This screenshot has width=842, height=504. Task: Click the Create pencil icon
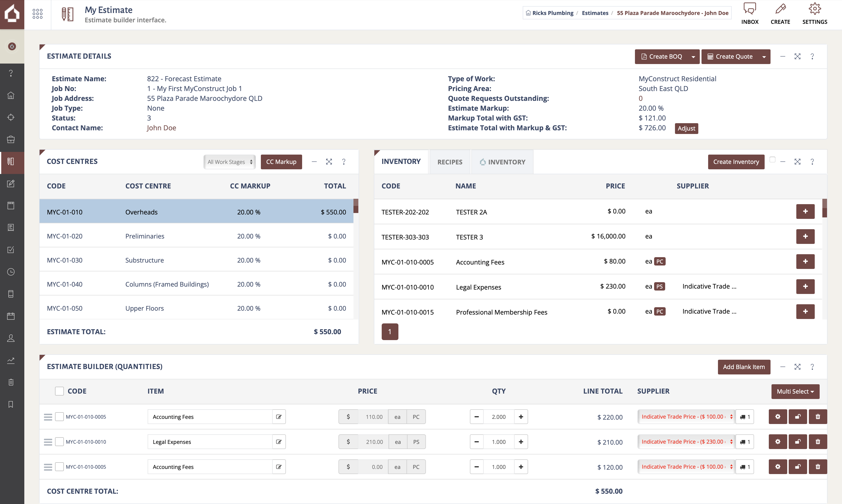(x=780, y=9)
